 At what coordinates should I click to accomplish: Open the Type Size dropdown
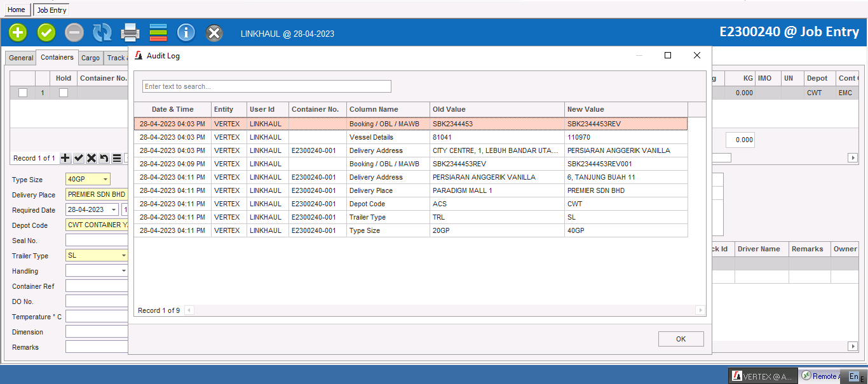point(105,180)
